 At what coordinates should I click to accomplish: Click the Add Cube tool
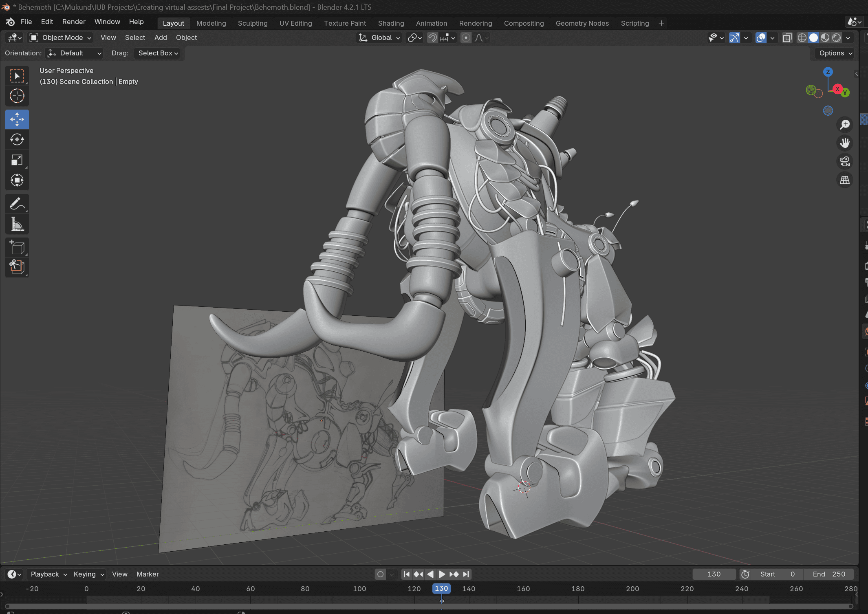pos(17,247)
